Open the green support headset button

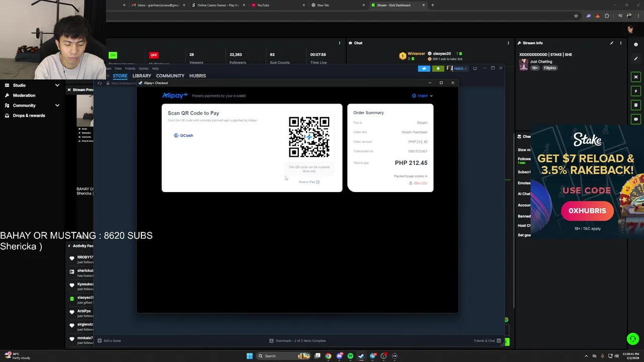click(x=633, y=339)
